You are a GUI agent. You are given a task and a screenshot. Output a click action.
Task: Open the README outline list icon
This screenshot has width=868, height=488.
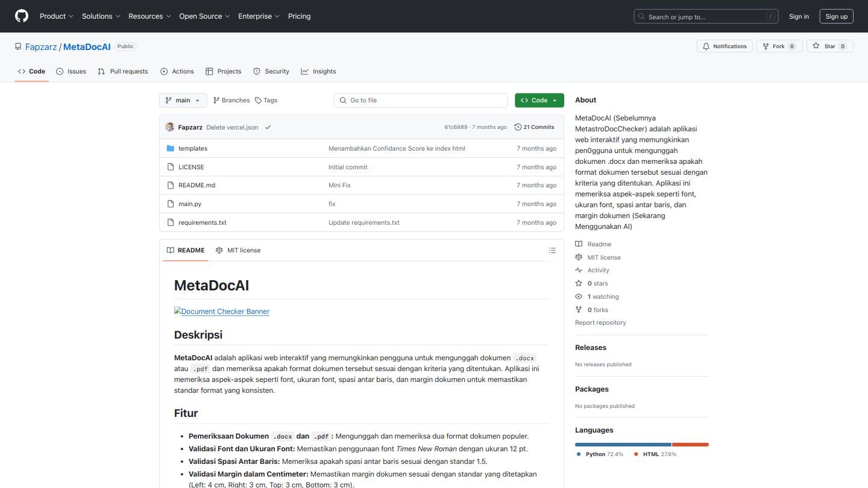[552, 250]
